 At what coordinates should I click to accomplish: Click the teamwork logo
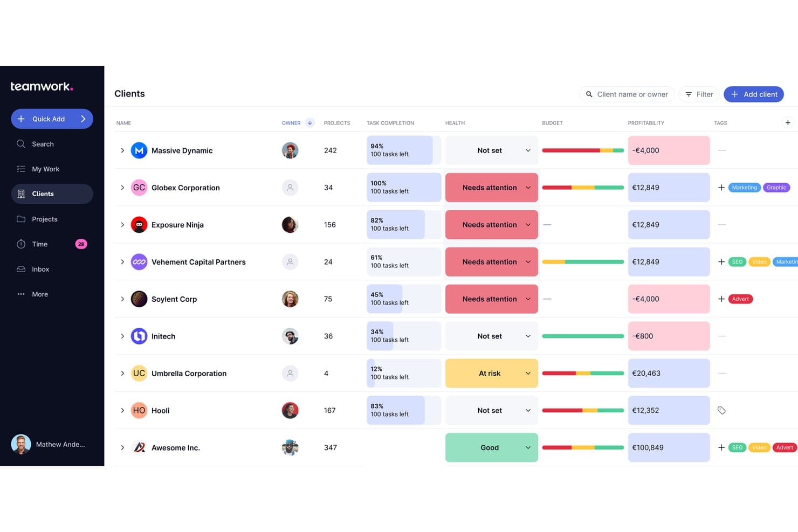(x=42, y=86)
